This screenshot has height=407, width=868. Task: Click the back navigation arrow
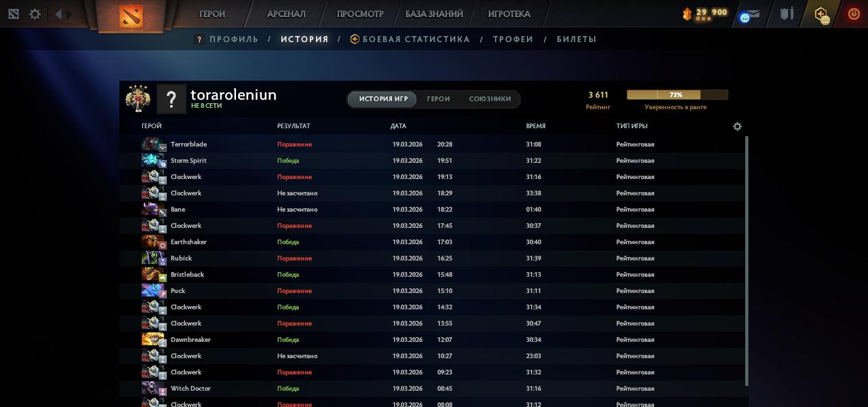[58, 14]
